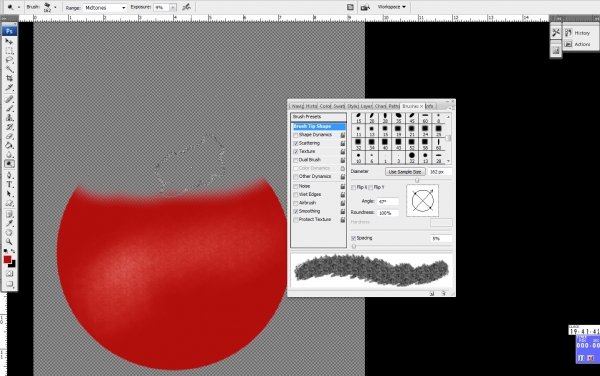Select the Zoom tool

tap(9, 242)
